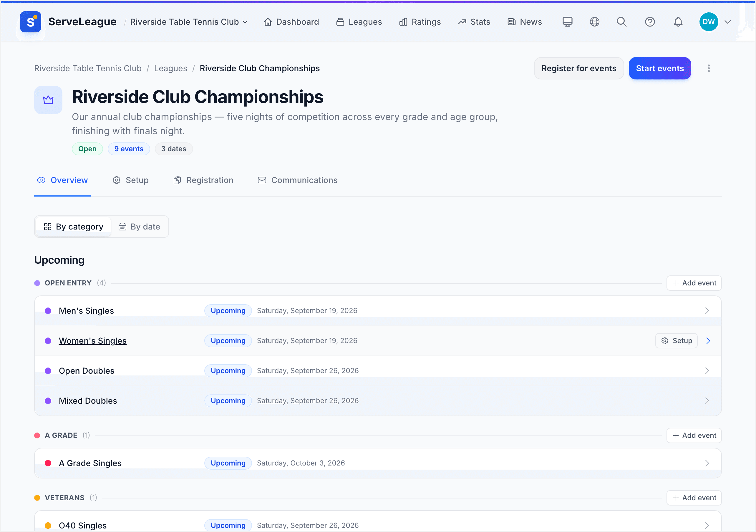
Task: Open Leagues in top navigation
Action: pyautogui.click(x=359, y=22)
